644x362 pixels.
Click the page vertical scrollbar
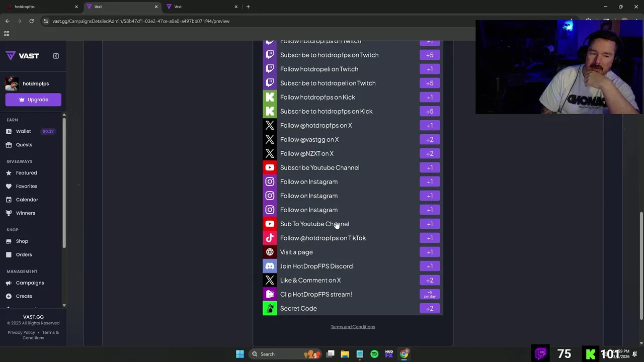pyautogui.click(x=641, y=265)
